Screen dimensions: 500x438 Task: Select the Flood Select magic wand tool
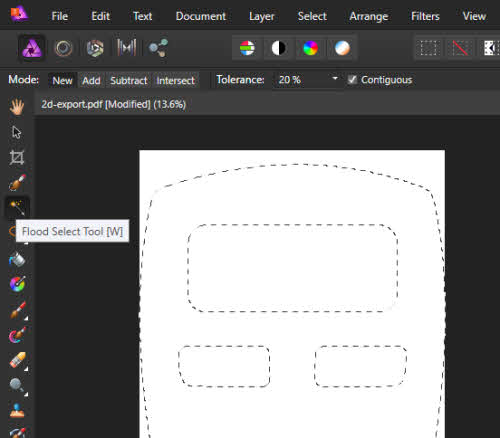(x=17, y=207)
